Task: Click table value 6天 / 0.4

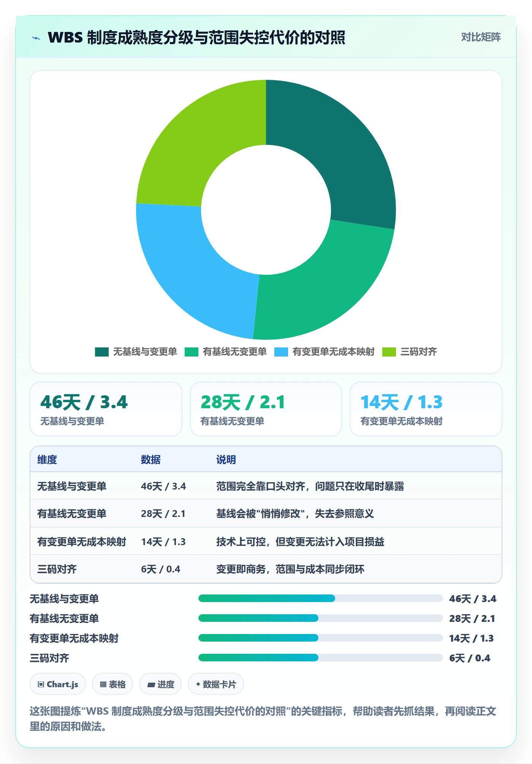Action: coord(161,569)
